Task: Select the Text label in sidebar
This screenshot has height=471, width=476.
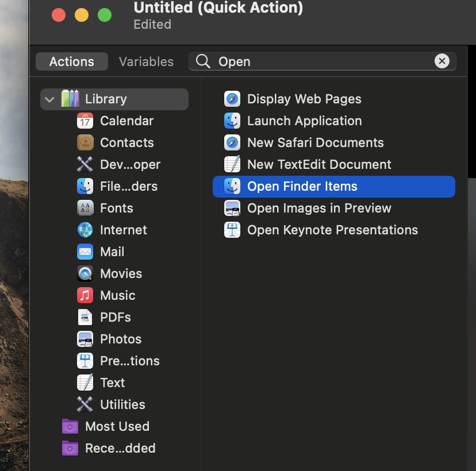Action: [112, 383]
